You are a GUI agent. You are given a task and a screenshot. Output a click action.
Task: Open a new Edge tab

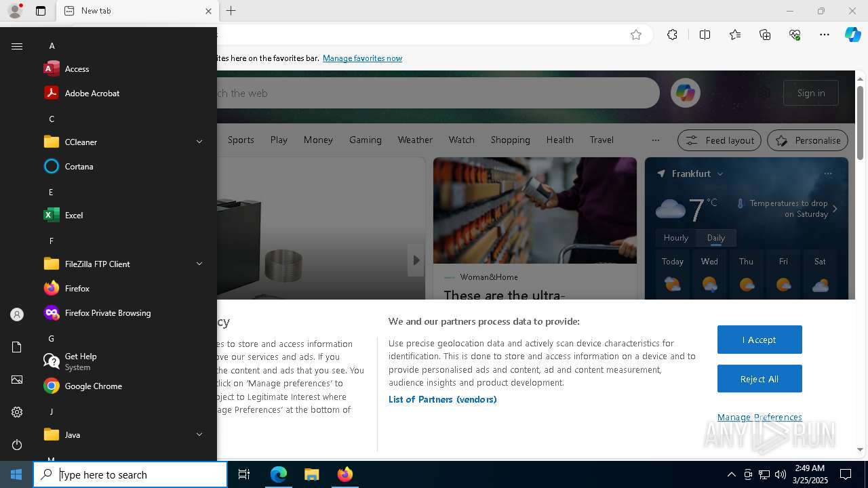click(x=231, y=11)
